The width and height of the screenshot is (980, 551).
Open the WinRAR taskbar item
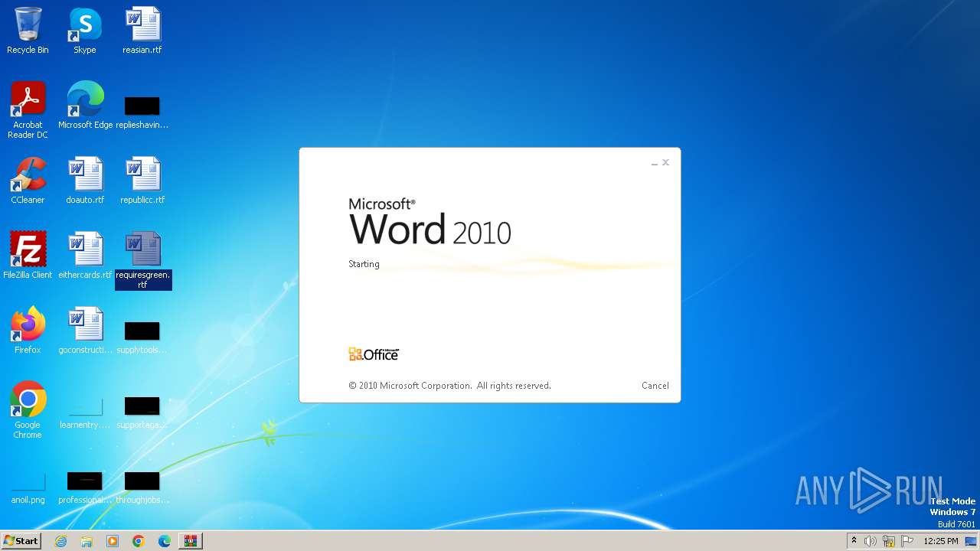191,541
